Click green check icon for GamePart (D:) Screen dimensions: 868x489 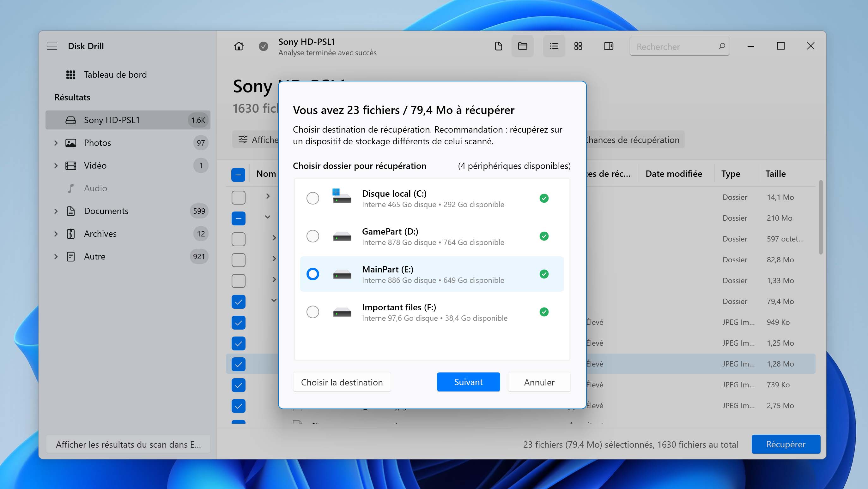(x=544, y=236)
